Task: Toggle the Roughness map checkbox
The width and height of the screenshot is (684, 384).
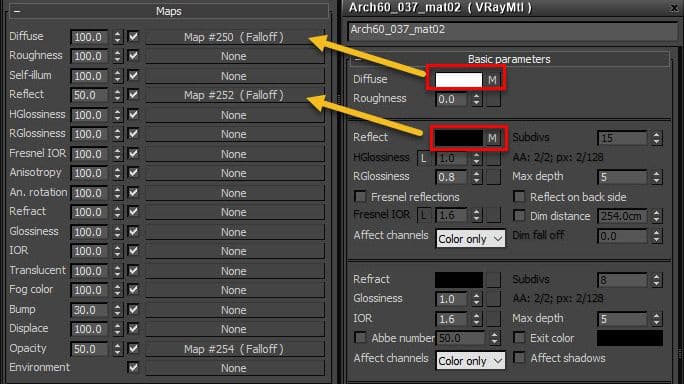Action: [133, 56]
